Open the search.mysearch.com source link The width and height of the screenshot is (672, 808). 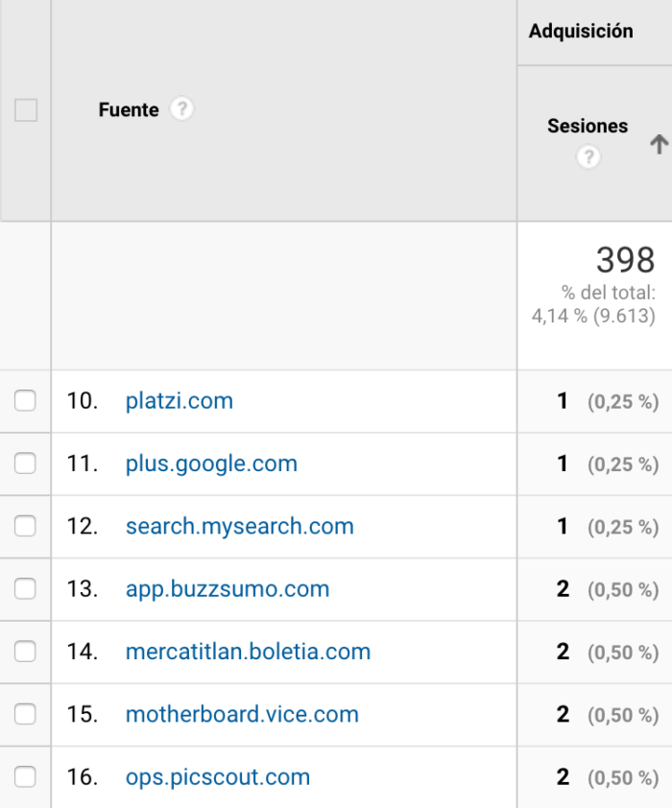click(240, 527)
